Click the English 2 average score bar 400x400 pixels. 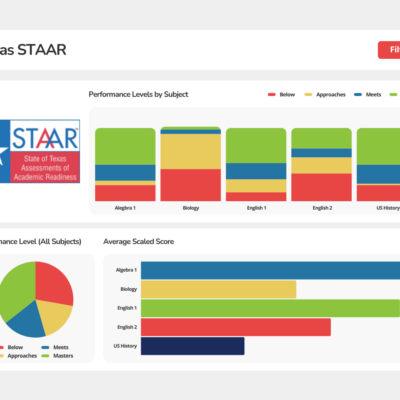[236, 327]
